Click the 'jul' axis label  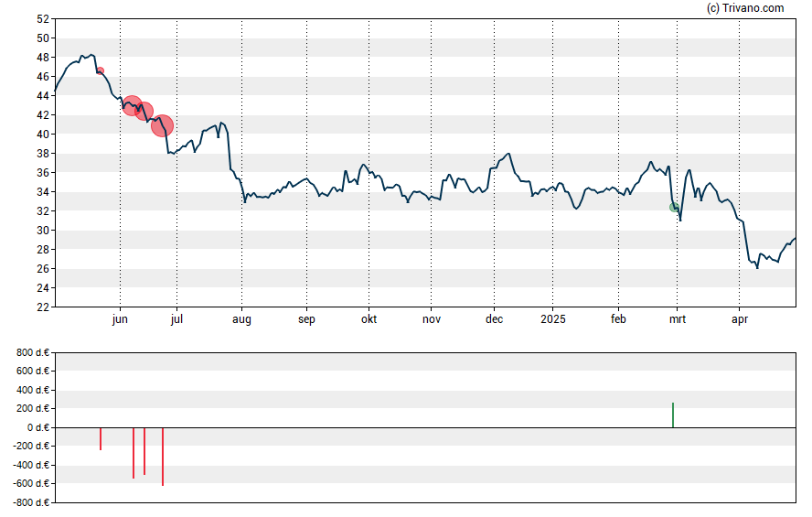pyautogui.click(x=176, y=319)
